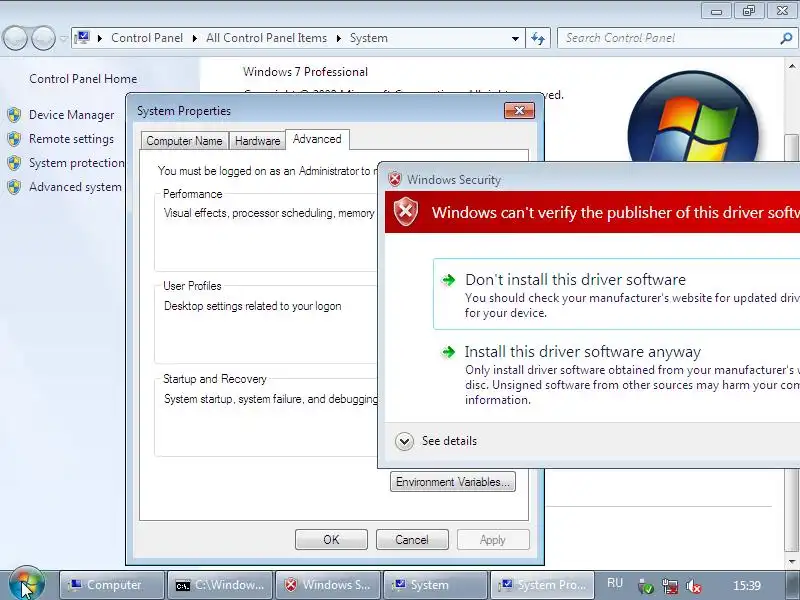
Task: Expand See details chevron
Action: click(x=404, y=441)
